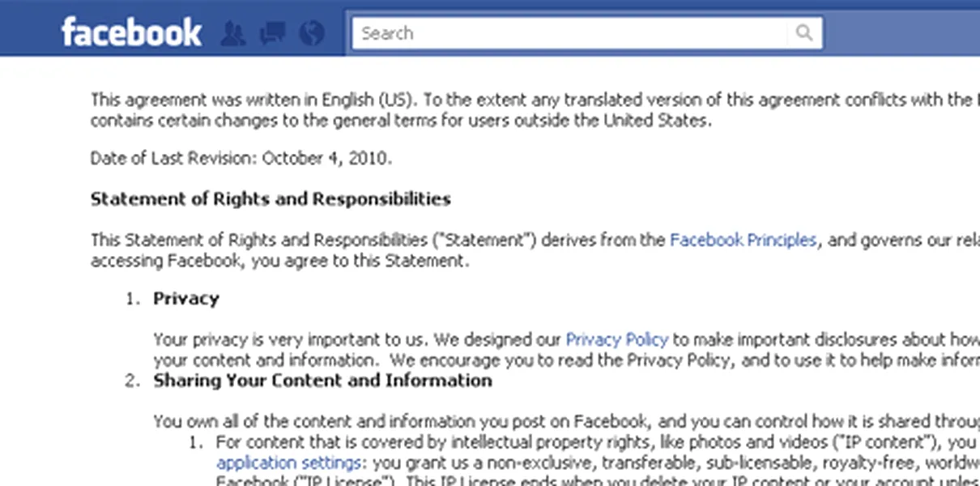Select the Privacy section heading
Screen dimensions: 980x486
click(186, 298)
